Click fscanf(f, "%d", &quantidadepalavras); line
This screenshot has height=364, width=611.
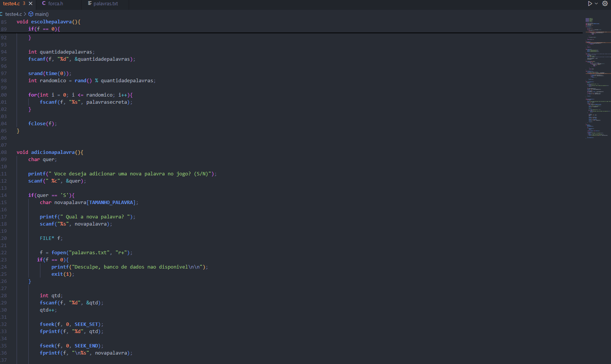point(82,59)
